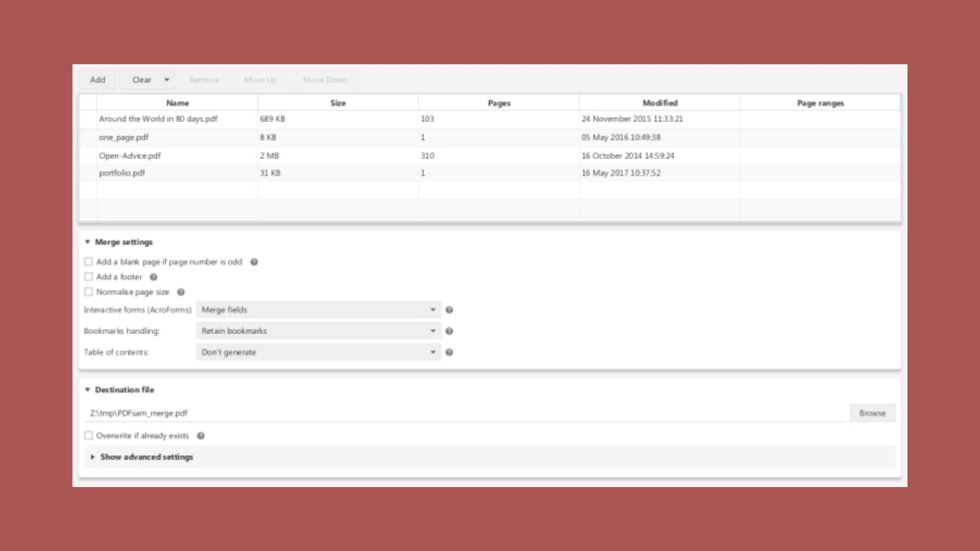The height and width of the screenshot is (551, 980).
Task: Click the 31 KB size cell
Action: [x=338, y=173]
